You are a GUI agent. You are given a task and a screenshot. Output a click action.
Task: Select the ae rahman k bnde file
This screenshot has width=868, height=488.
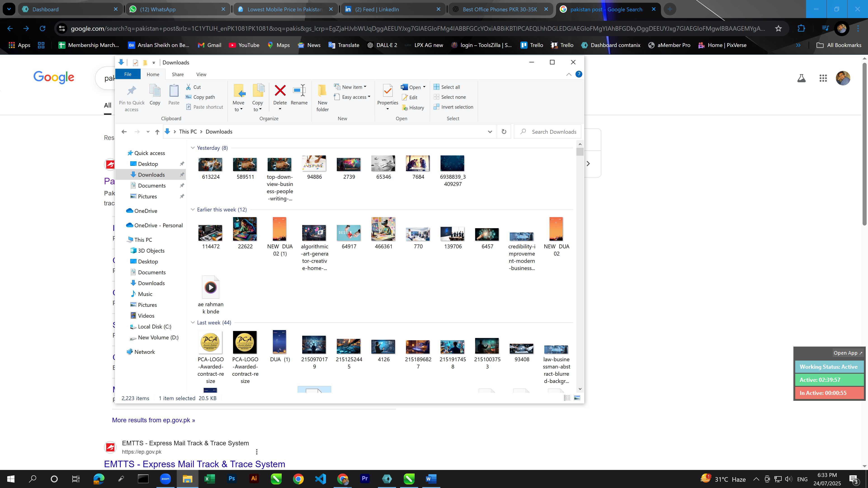point(211,295)
